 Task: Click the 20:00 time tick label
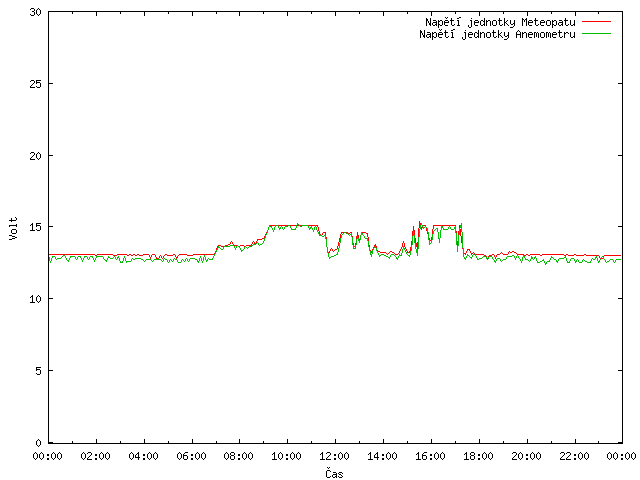(x=526, y=456)
